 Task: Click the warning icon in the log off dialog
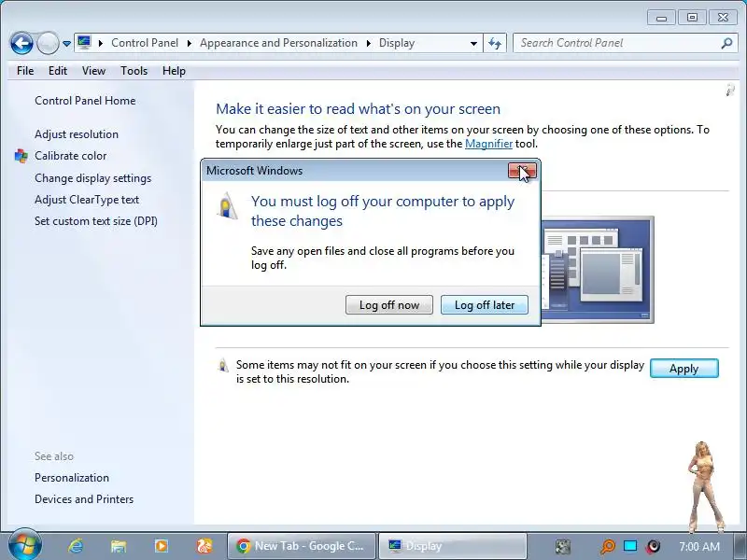[227, 205]
